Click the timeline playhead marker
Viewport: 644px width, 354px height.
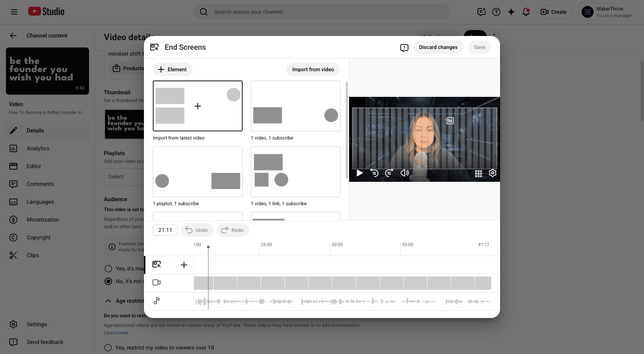[208, 247]
